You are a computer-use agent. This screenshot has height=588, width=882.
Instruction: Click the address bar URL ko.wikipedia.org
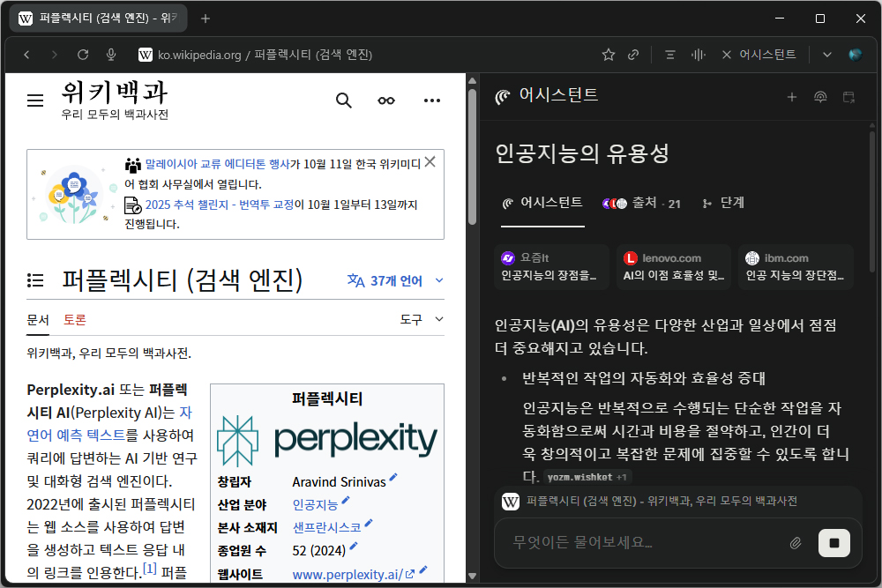point(199,55)
